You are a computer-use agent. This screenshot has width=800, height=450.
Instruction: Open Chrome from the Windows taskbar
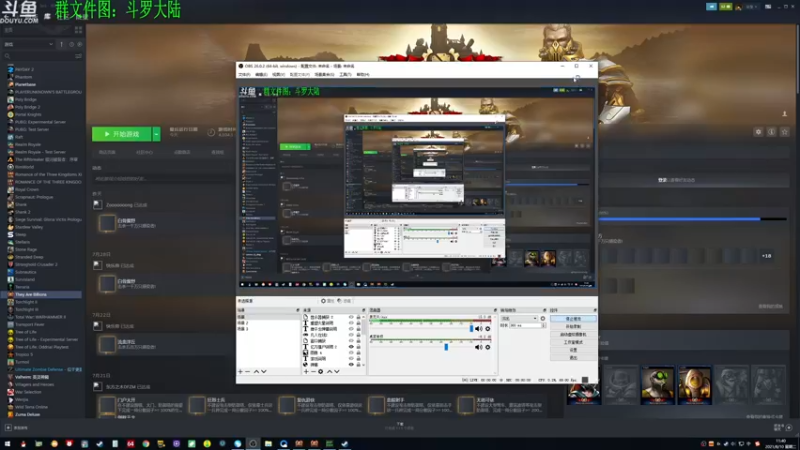145,443
